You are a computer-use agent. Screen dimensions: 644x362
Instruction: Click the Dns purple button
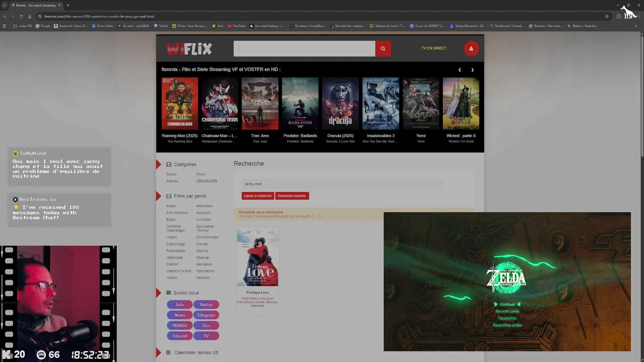tap(206, 326)
